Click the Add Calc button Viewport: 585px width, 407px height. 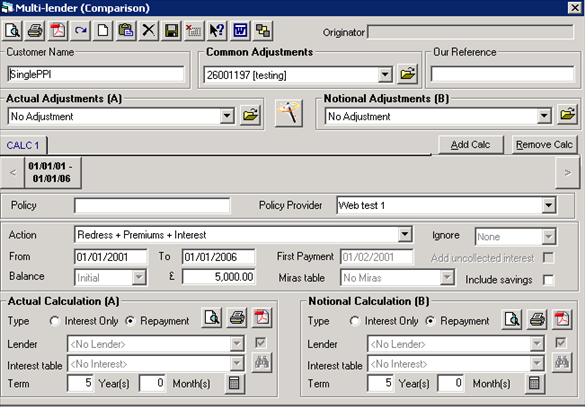[x=470, y=145]
